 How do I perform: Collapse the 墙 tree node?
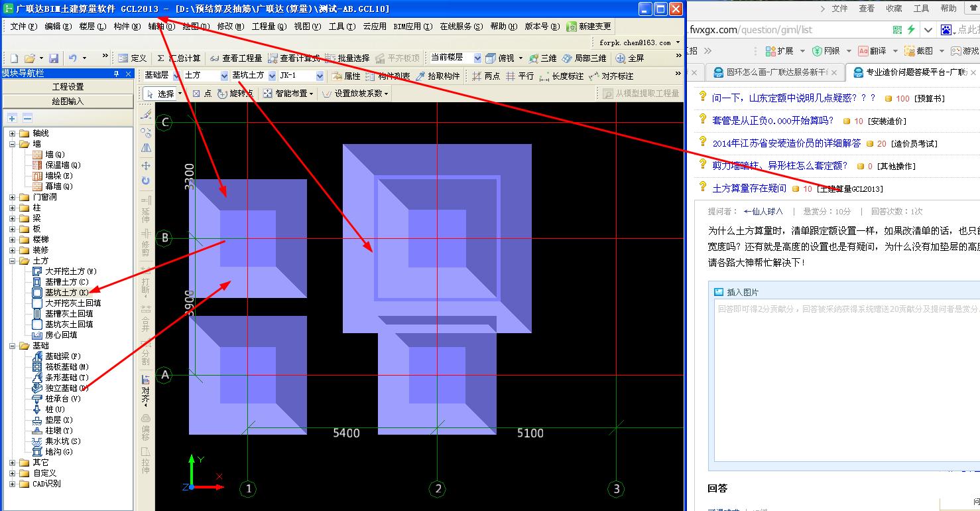(13, 144)
